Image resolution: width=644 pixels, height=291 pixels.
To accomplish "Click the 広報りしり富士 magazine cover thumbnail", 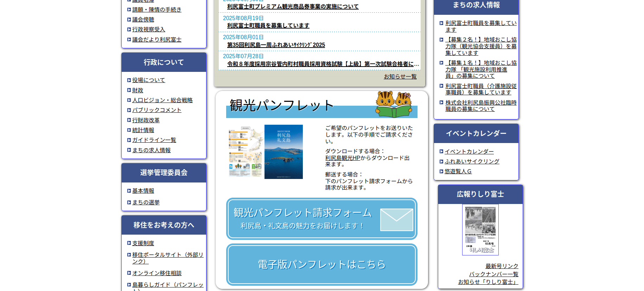I will (x=480, y=230).
